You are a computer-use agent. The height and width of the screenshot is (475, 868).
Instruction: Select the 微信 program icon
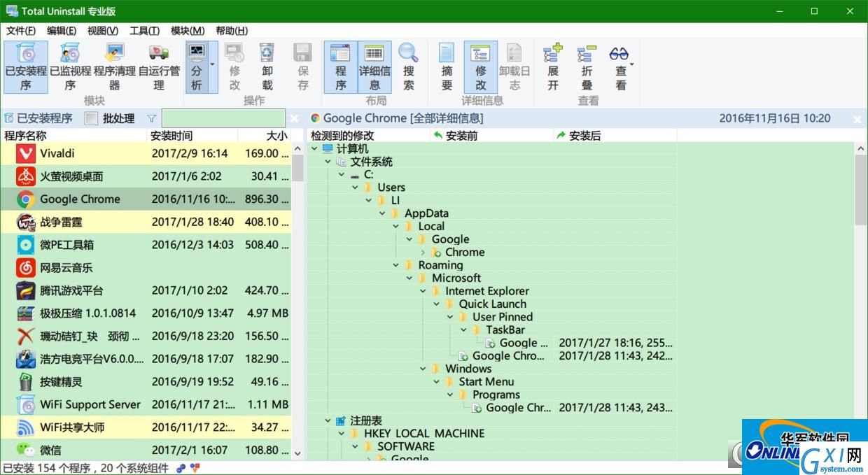26,450
